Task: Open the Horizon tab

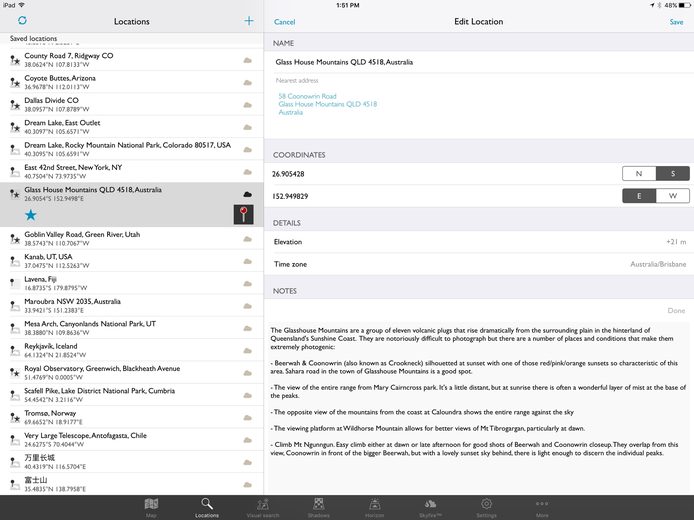Action: pyautogui.click(x=374, y=508)
